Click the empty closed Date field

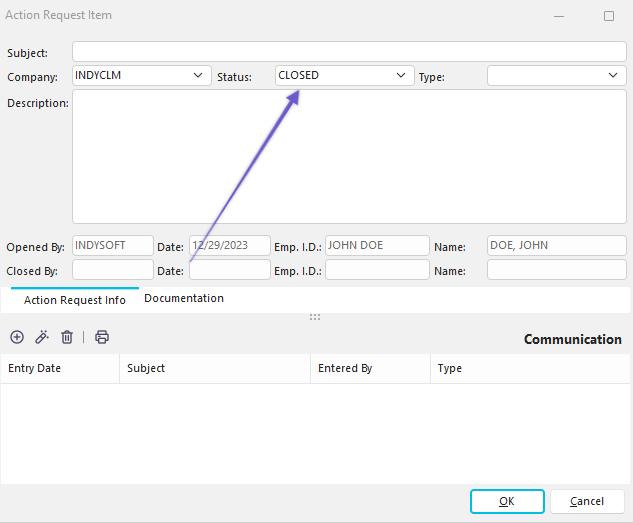[x=229, y=270]
